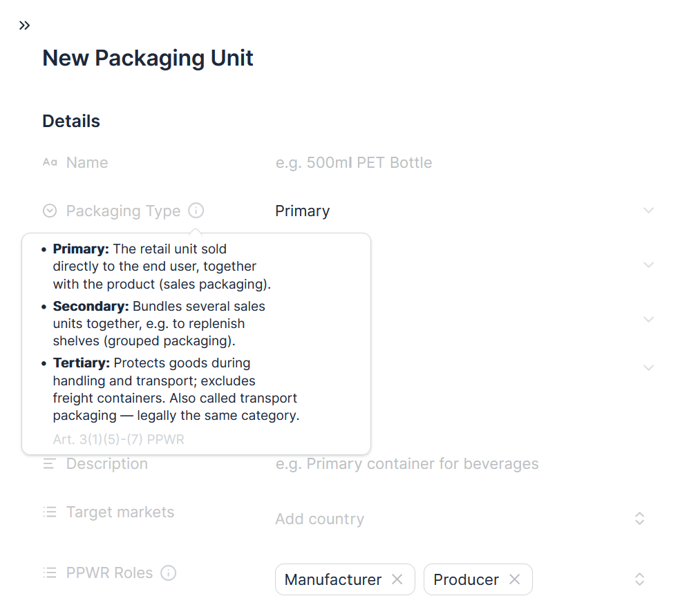Expand the last chevron above Description

coord(649,367)
